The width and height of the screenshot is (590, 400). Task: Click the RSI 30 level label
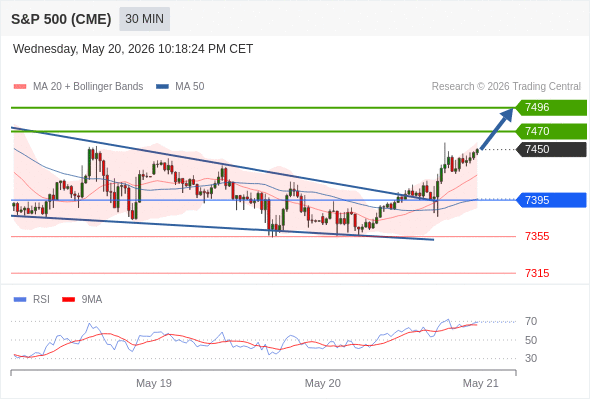click(x=531, y=358)
